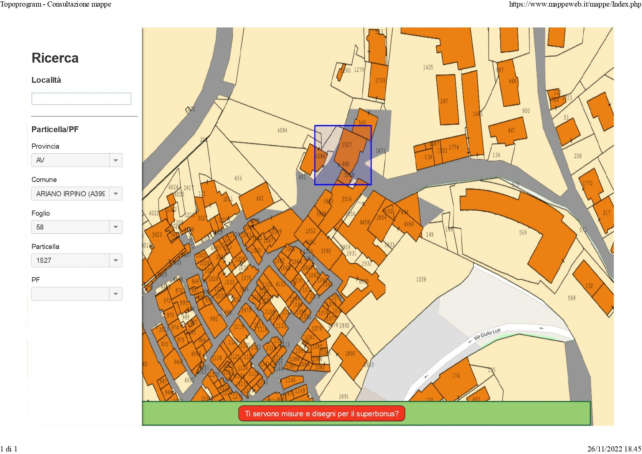642x454 pixels.
Task: Select parcel 1359 on the map
Action: pyautogui.click(x=420, y=279)
